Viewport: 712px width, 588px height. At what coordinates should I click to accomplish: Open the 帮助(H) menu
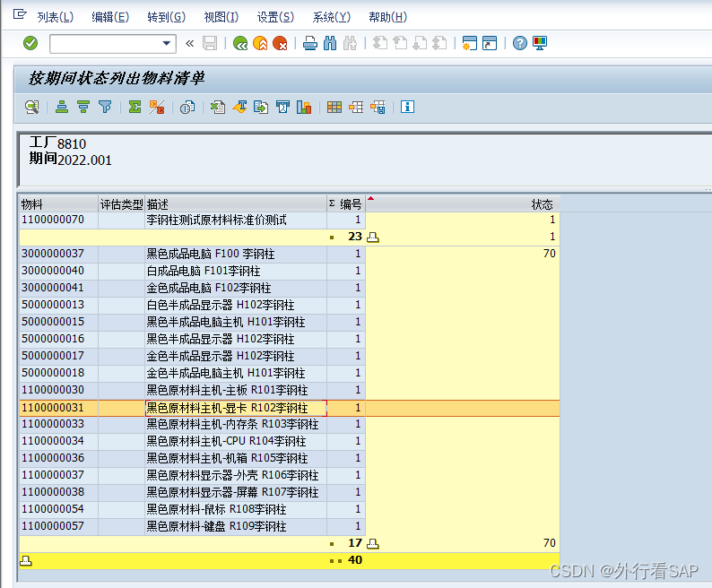[387, 17]
